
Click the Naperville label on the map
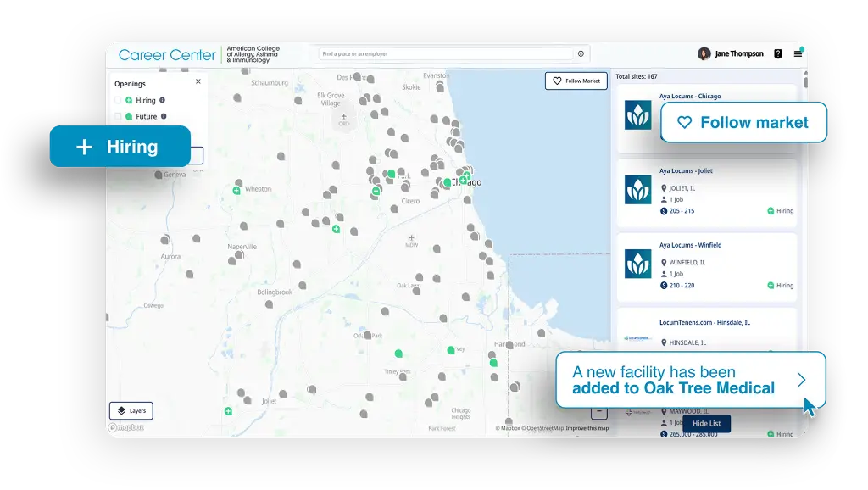point(242,247)
